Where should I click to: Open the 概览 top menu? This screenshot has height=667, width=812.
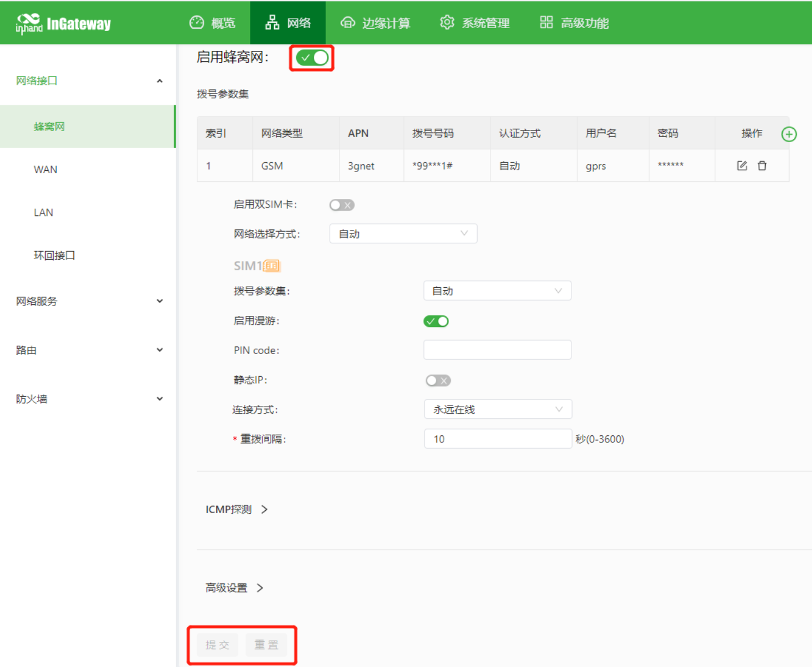pos(213,23)
